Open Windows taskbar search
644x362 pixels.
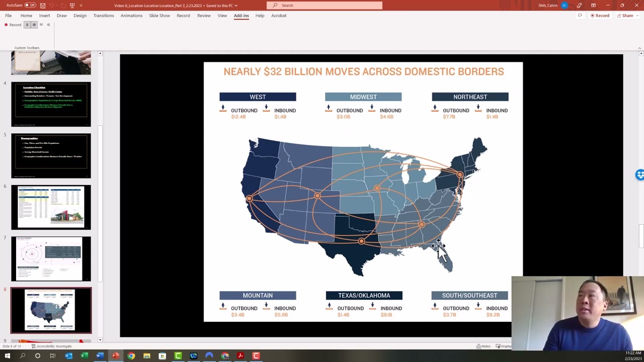pyautogui.click(x=23, y=356)
